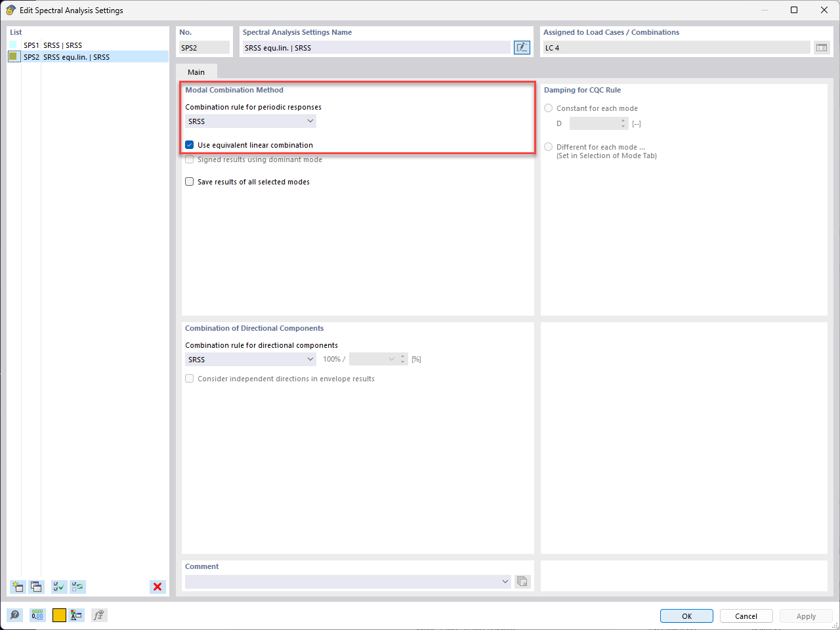
Task: Click the fx formula visibility icon
Action: click(99, 615)
